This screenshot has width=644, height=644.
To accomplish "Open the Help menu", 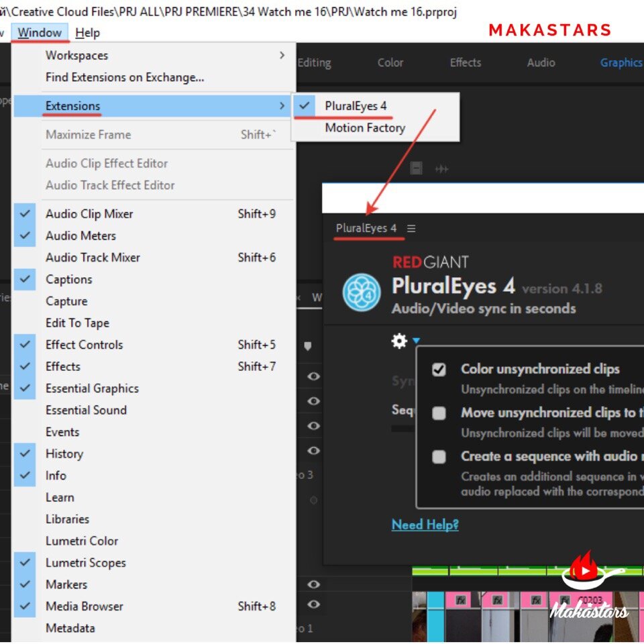I will coord(87,32).
